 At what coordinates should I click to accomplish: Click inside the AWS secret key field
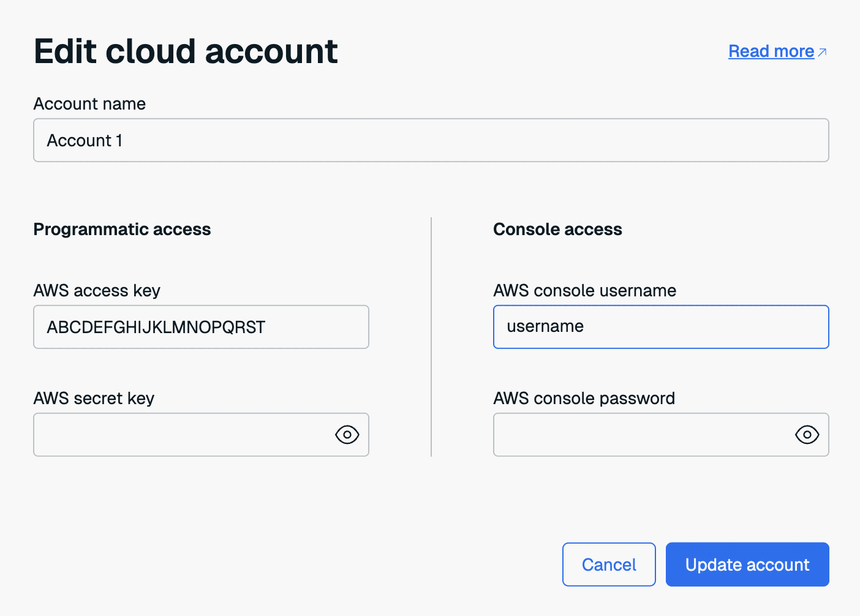[181, 435]
